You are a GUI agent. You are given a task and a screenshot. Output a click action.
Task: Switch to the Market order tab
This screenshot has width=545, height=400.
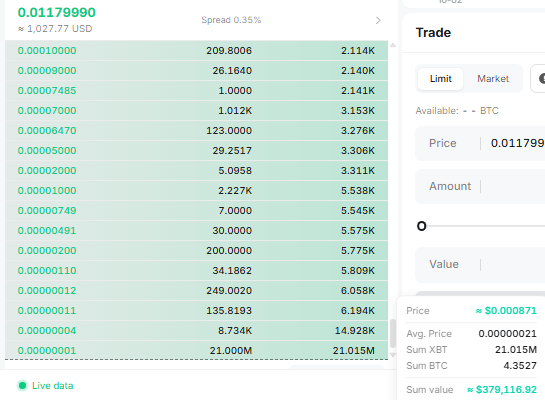coord(493,79)
